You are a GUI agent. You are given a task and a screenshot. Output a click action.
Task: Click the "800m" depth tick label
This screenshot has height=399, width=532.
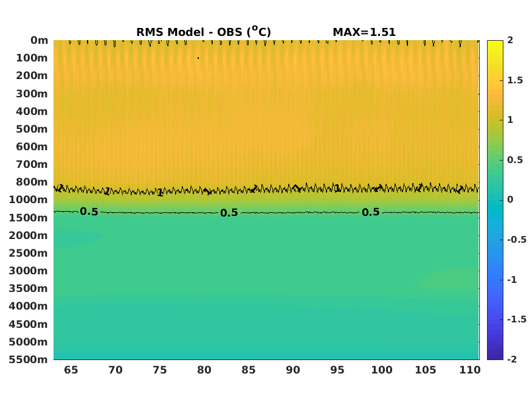(32, 182)
